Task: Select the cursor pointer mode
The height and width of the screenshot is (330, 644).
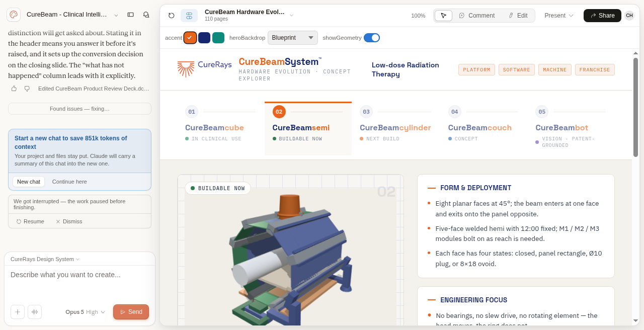Action: tap(443, 16)
